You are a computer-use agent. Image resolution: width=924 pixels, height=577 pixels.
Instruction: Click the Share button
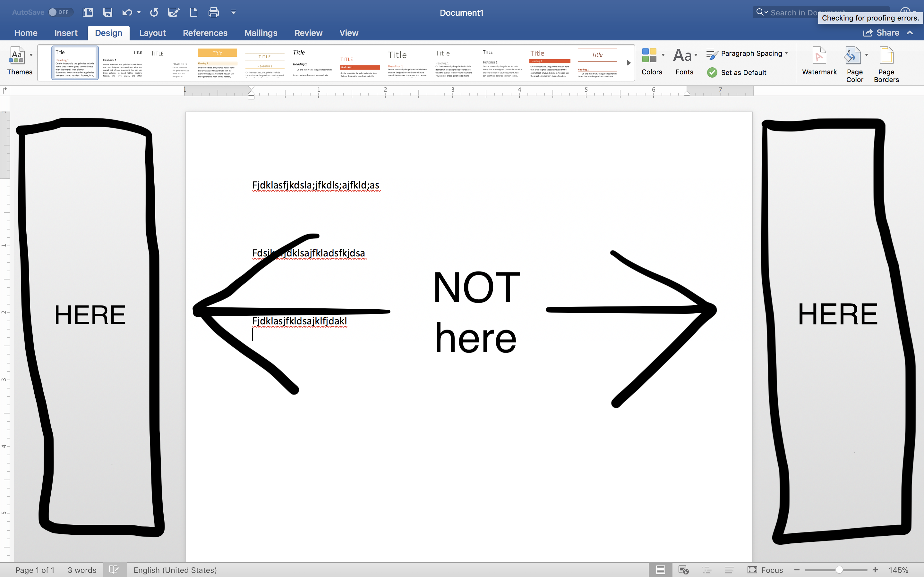tap(881, 33)
